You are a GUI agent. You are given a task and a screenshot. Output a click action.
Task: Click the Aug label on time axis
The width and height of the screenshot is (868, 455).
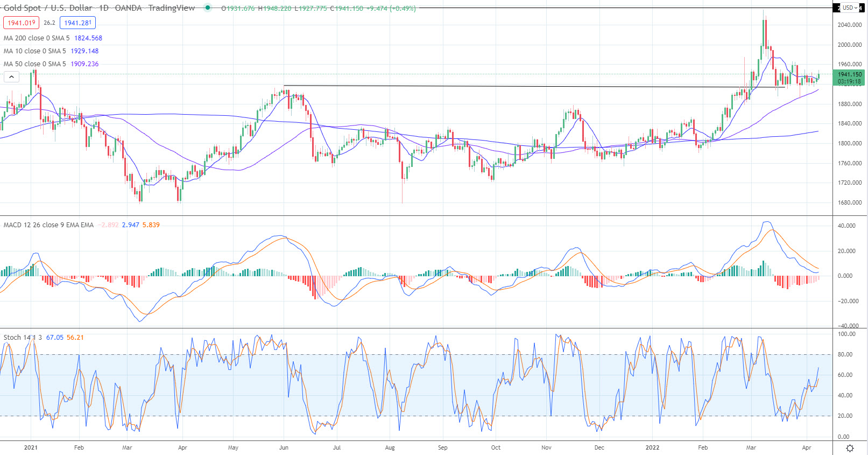click(x=390, y=447)
